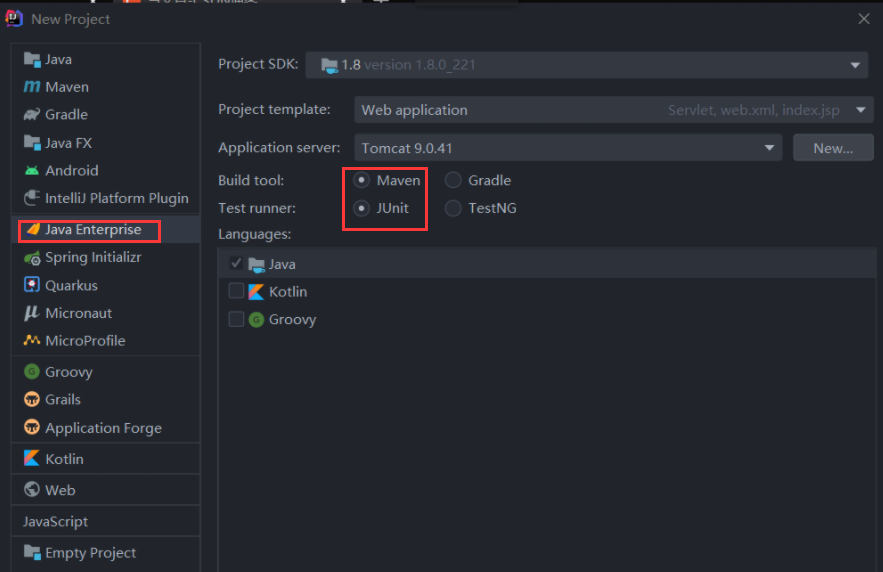The height and width of the screenshot is (572, 883).
Task: Expand the Application server dropdown arrow
Action: pyautogui.click(x=769, y=148)
